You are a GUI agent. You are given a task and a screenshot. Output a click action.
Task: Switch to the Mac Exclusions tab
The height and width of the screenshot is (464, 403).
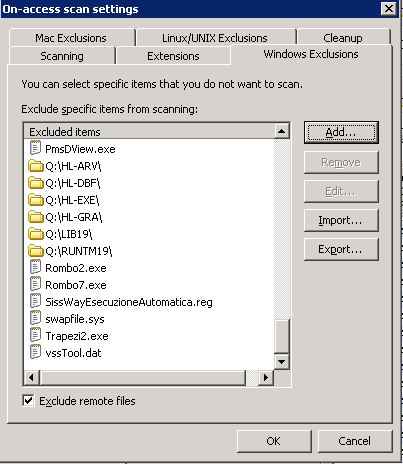point(71,38)
